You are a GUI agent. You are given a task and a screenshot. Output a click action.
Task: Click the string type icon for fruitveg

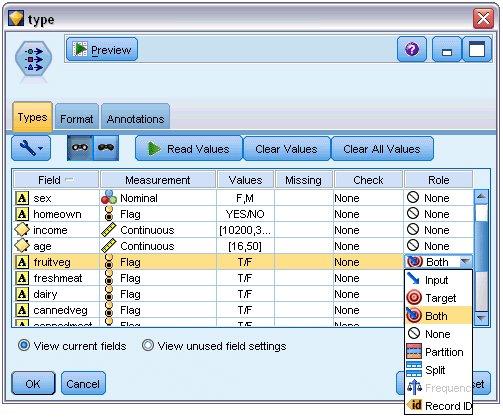point(22,262)
